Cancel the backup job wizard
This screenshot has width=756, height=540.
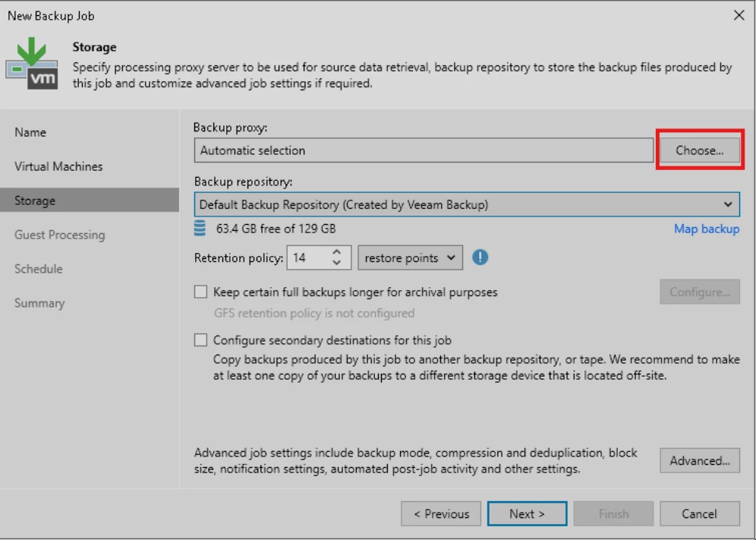[700, 513]
